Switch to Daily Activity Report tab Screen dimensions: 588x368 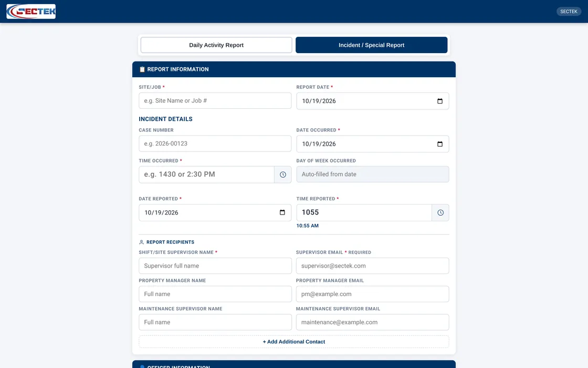coord(216,45)
